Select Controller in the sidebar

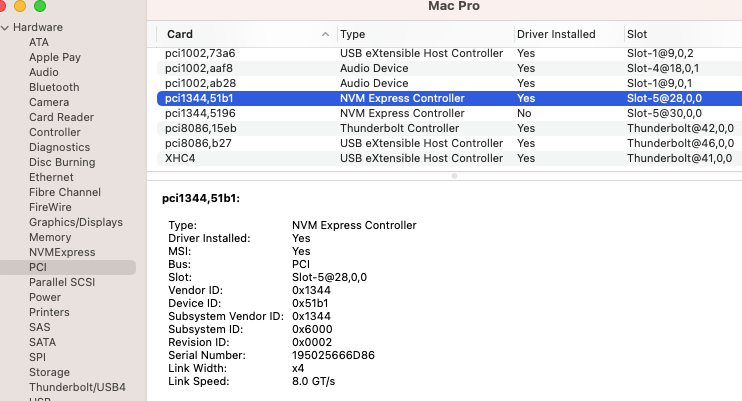55,132
